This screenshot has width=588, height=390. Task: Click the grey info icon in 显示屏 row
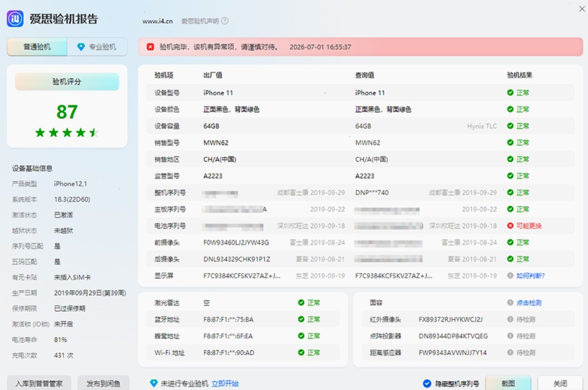click(x=510, y=276)
